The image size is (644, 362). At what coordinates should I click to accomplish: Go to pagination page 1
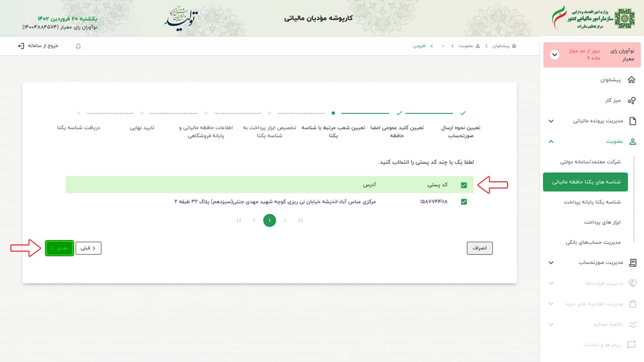(x=270, y=220)
